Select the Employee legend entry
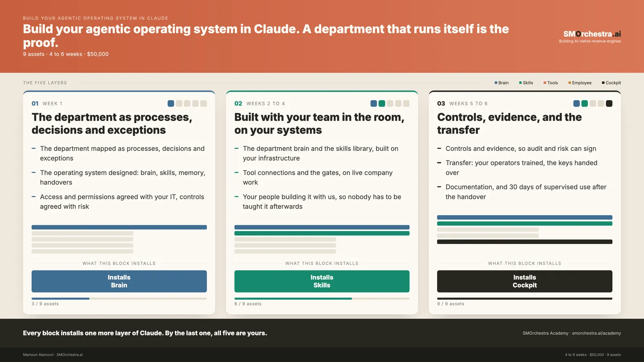This screenshot has width=644, height=362. click(x=580, y=83)
